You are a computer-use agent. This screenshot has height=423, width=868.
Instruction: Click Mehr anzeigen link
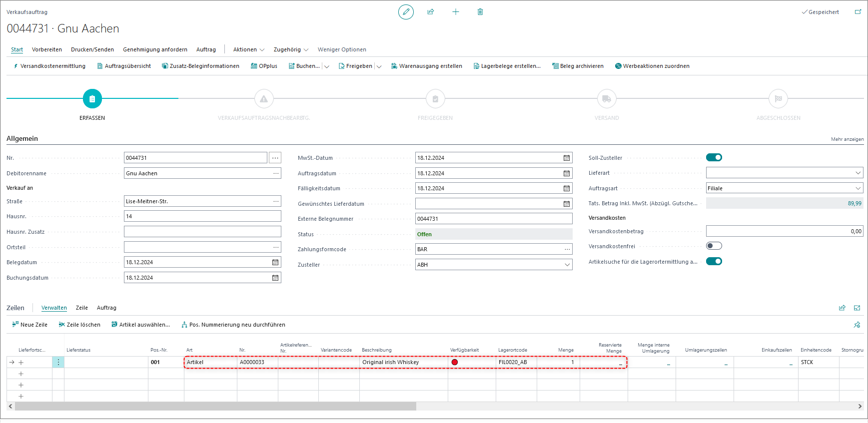(847, 139)
